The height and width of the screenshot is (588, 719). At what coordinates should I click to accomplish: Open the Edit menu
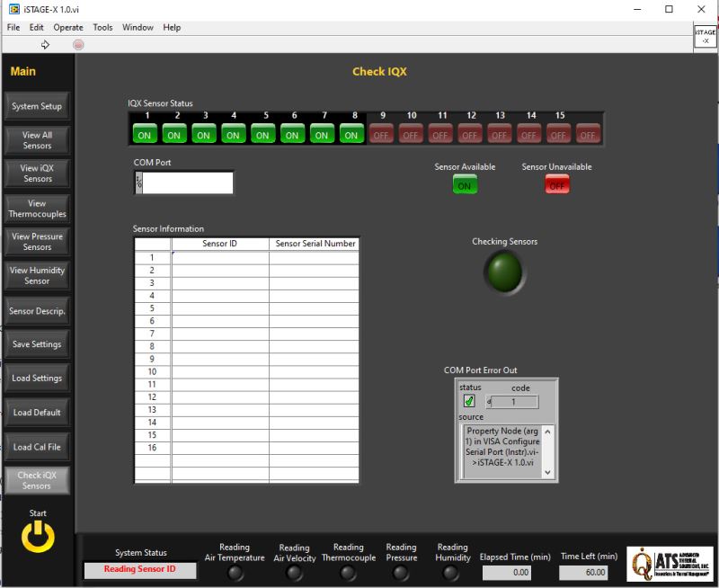pos(36,28)
